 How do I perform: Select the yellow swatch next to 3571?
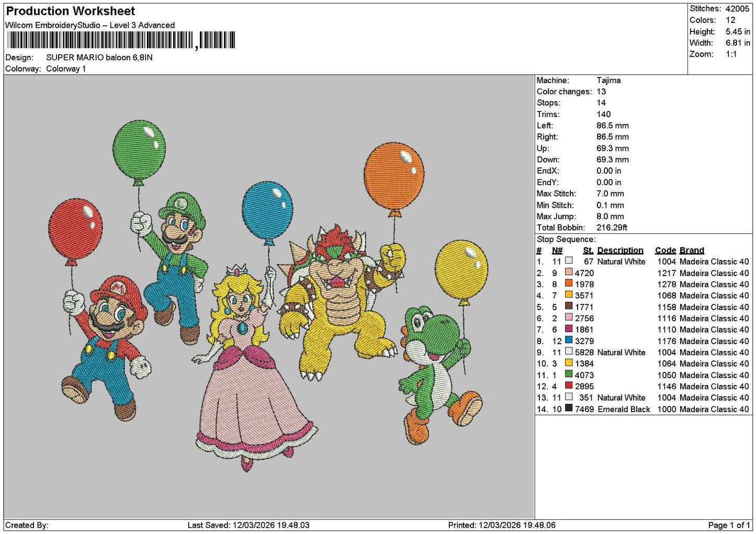[569, 294]
